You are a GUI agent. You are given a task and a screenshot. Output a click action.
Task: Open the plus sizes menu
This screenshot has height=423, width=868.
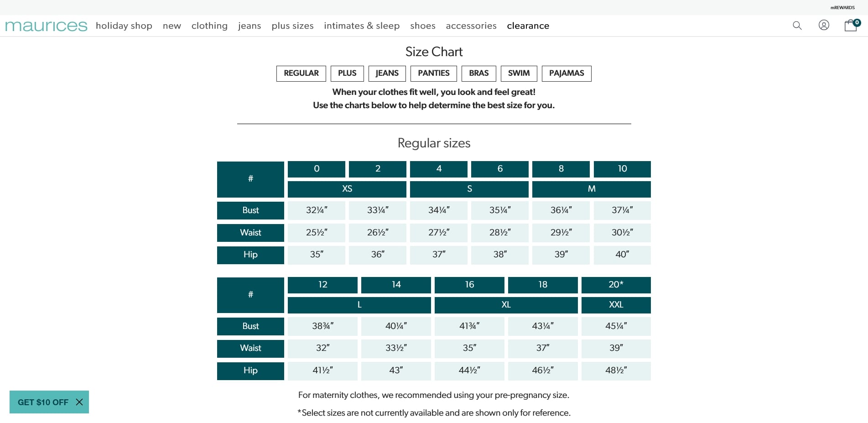tap(292, 26)
